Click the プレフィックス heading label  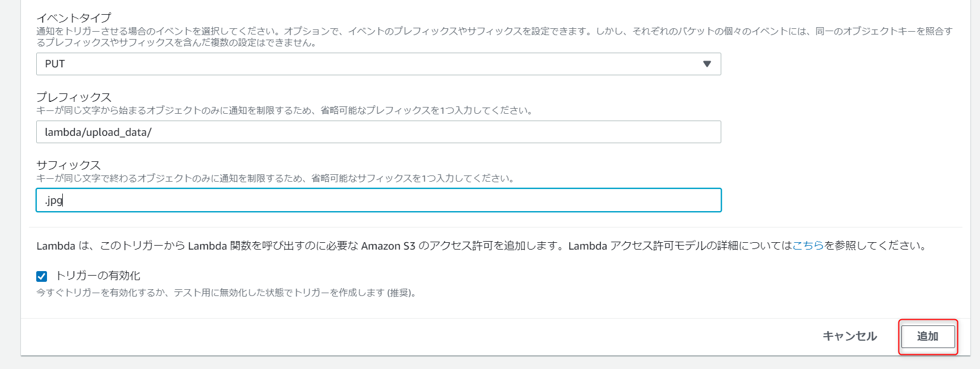coord(74,97)
